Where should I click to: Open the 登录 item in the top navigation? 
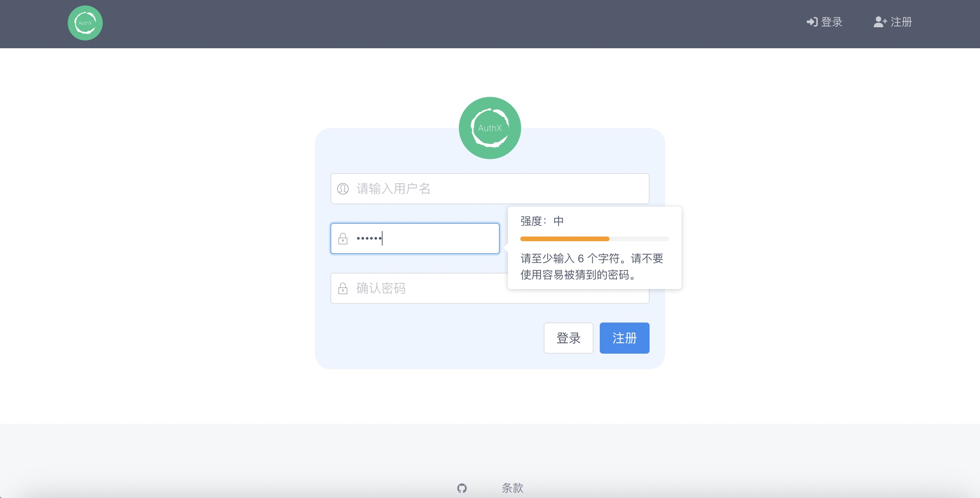832,22
